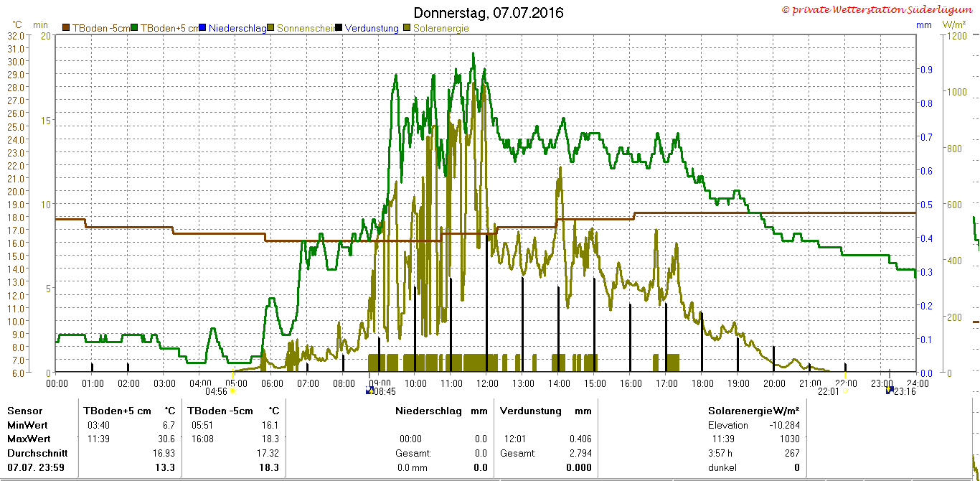Click the brown TBoden -5cm legend swatch
Screen dimensions: 980x481
[x=66, y=28]
